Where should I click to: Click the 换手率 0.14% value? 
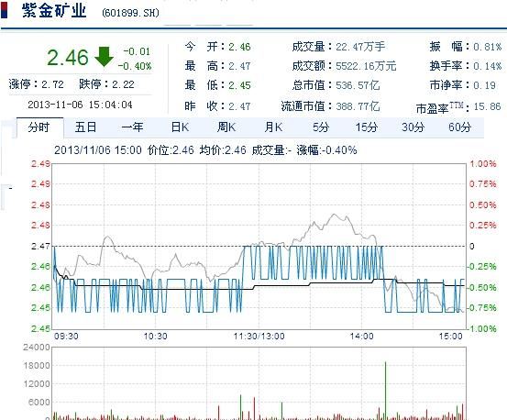pos(487,66)
